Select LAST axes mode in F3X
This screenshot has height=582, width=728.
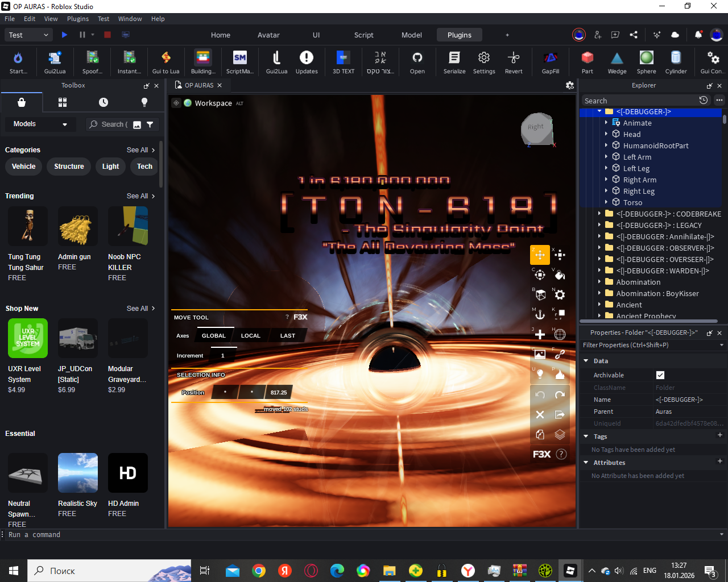click(x=287, y=336)
